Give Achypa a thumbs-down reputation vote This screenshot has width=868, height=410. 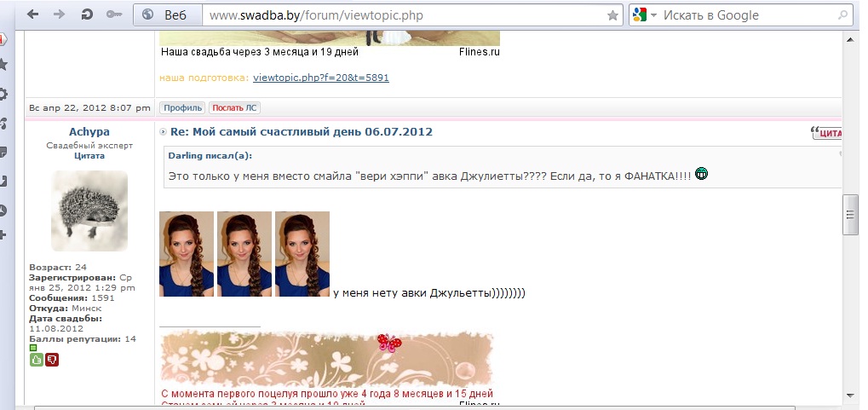(x=52, y=360)
